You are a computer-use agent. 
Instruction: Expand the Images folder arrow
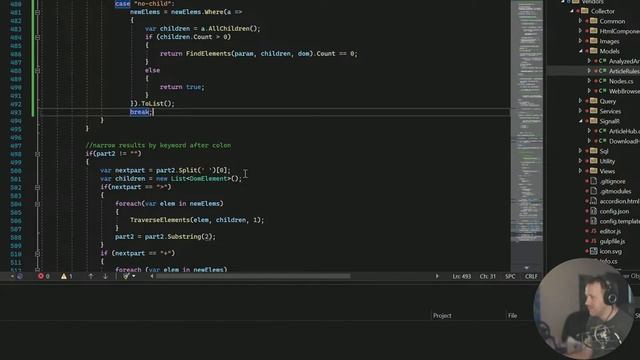(580, 41)
